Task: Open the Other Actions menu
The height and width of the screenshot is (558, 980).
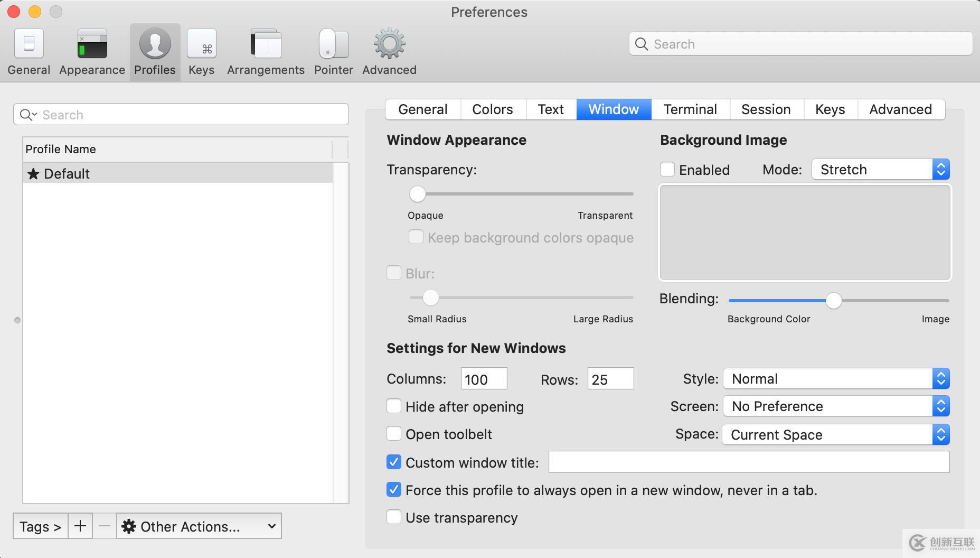Action: tap(199, 526)
